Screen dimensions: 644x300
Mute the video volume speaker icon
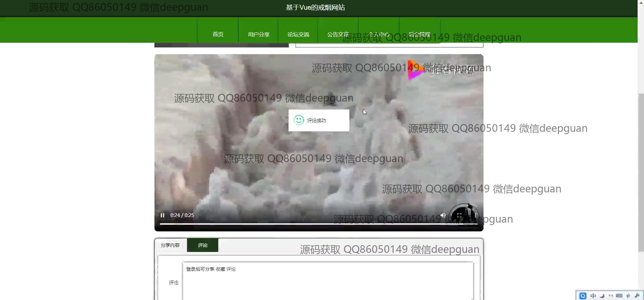pos(443,215)
